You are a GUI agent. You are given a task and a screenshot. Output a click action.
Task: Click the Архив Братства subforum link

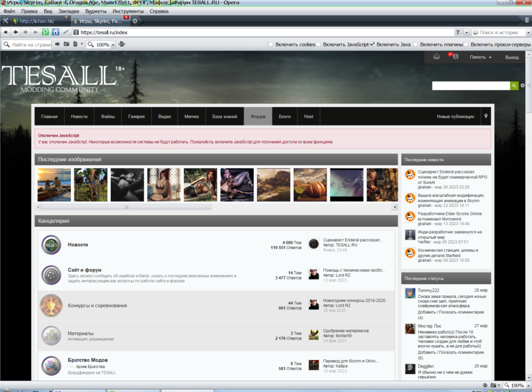(90, 366)
